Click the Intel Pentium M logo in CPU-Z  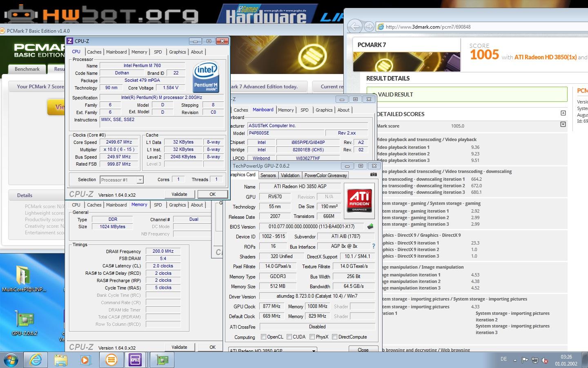pos(206,77)
